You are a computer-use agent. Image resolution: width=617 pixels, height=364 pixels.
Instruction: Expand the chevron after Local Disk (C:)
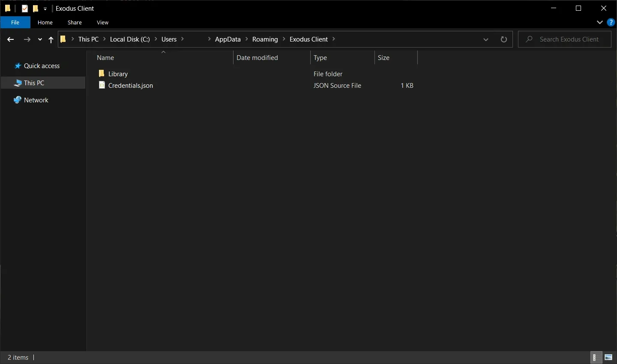tap(156, 39)
